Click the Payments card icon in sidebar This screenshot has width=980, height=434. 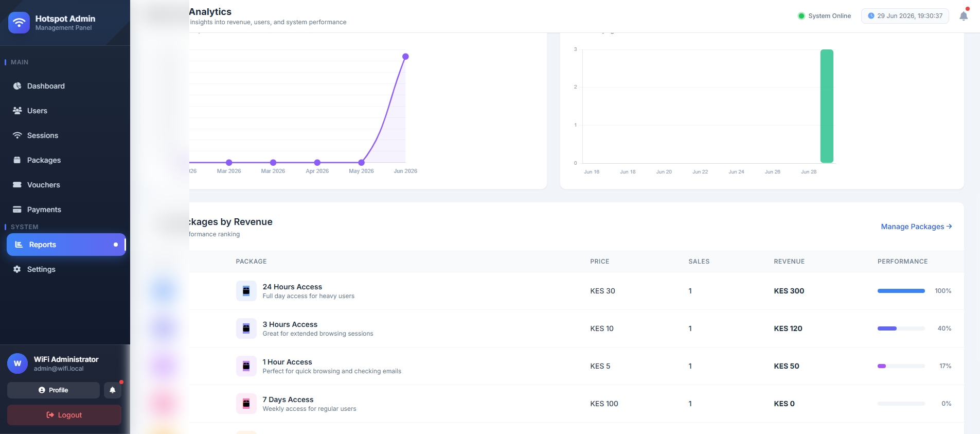17,210
